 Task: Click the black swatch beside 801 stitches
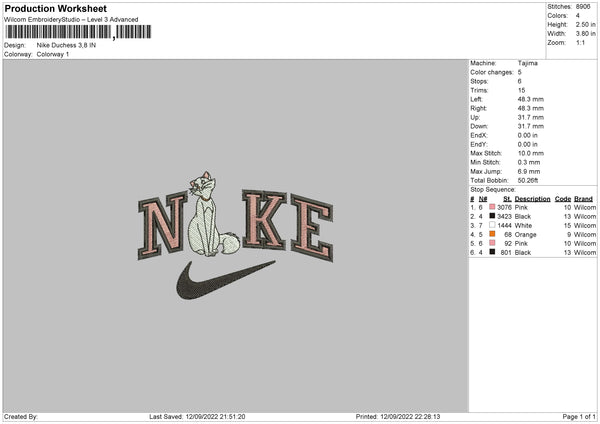point(492,252)
